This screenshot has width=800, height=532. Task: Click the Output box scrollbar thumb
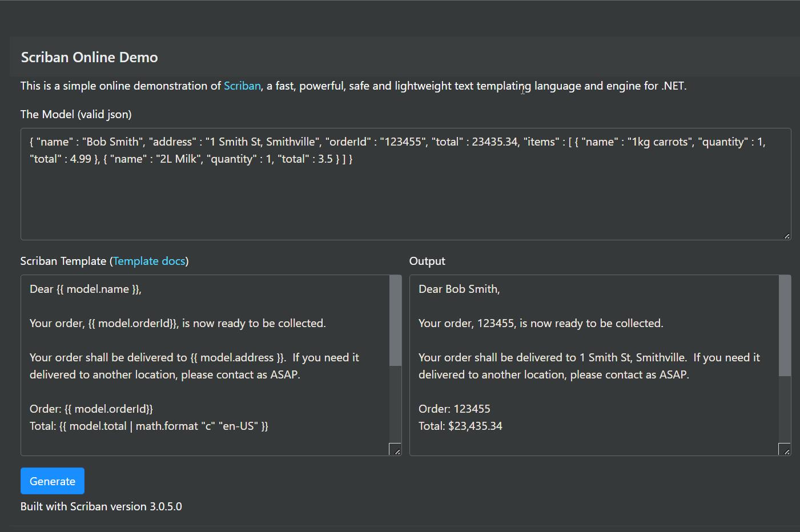point(785,325)
